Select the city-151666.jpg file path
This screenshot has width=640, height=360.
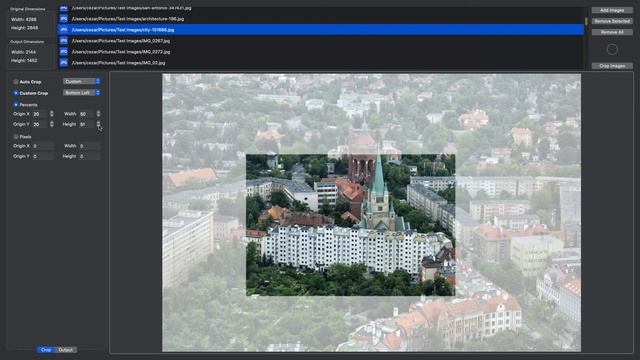pos(123,30)
